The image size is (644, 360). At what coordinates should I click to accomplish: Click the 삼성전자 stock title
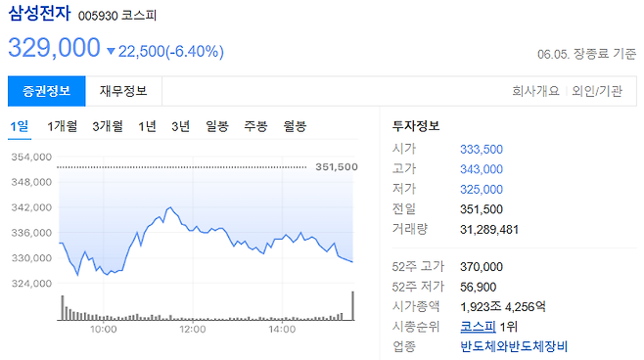[39, 13]
